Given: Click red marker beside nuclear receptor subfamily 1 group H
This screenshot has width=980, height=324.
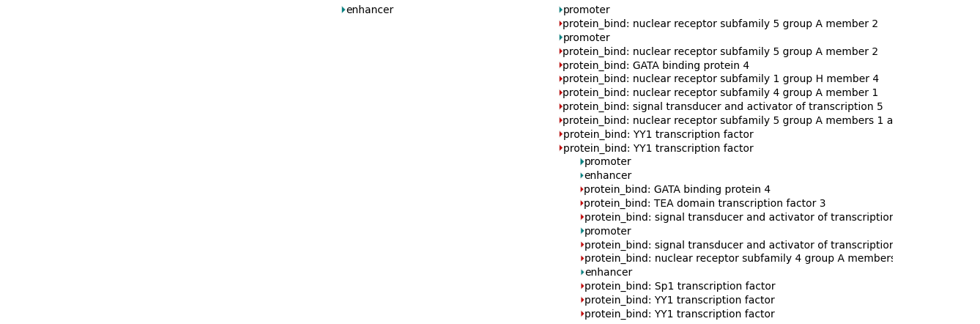Looking at the screenshot, I should (561, 79).
